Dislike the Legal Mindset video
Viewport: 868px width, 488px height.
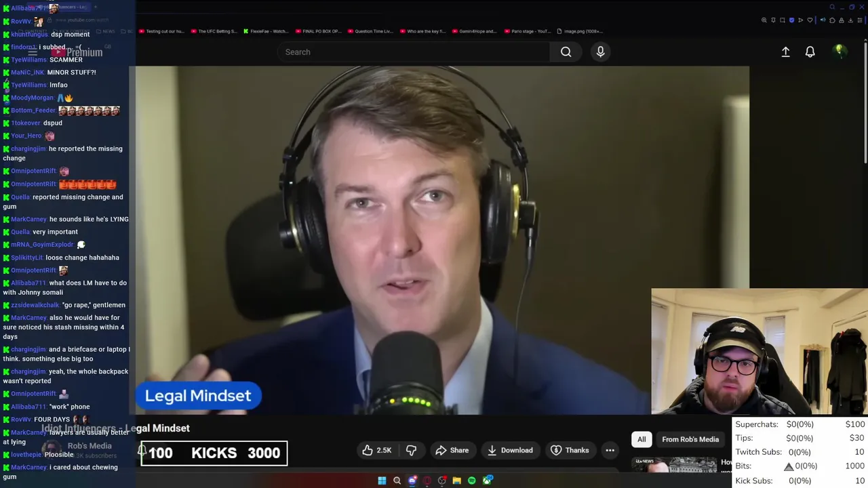tap(411, 450)
